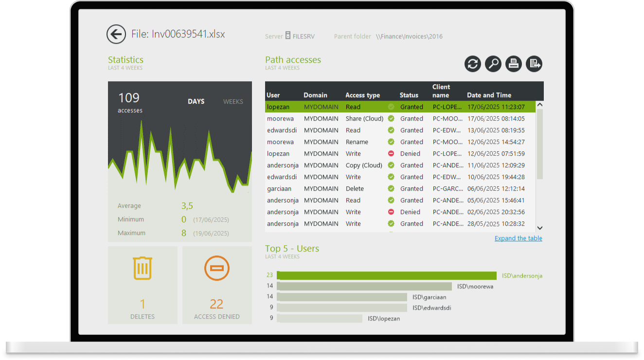Switch statistics chart to DAYS

tap(196, 102)
